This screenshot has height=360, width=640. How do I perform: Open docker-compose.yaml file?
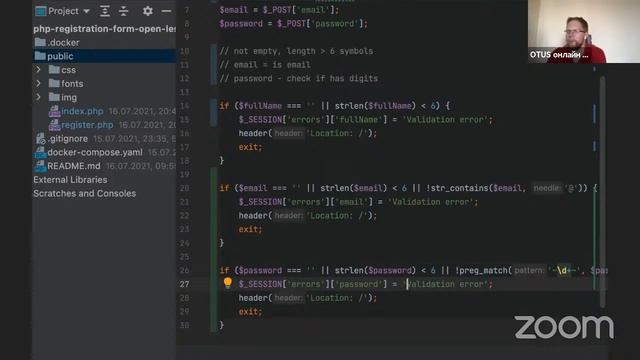95,152
